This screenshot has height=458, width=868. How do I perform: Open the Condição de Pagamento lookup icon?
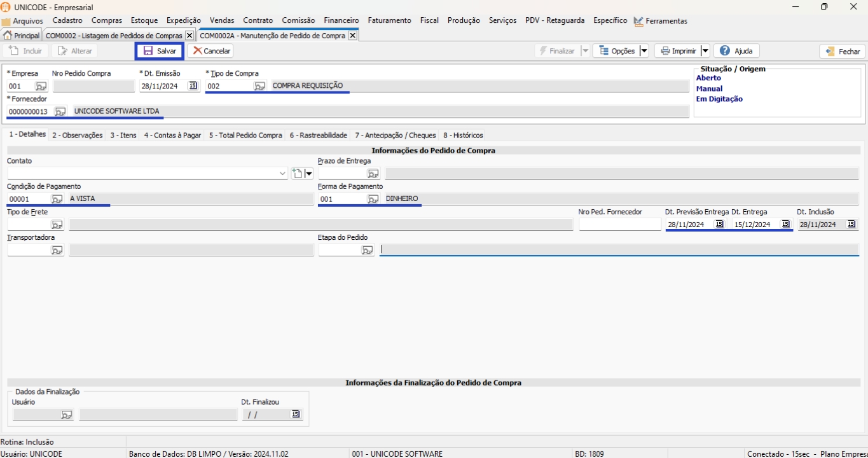tap(57, 199)
